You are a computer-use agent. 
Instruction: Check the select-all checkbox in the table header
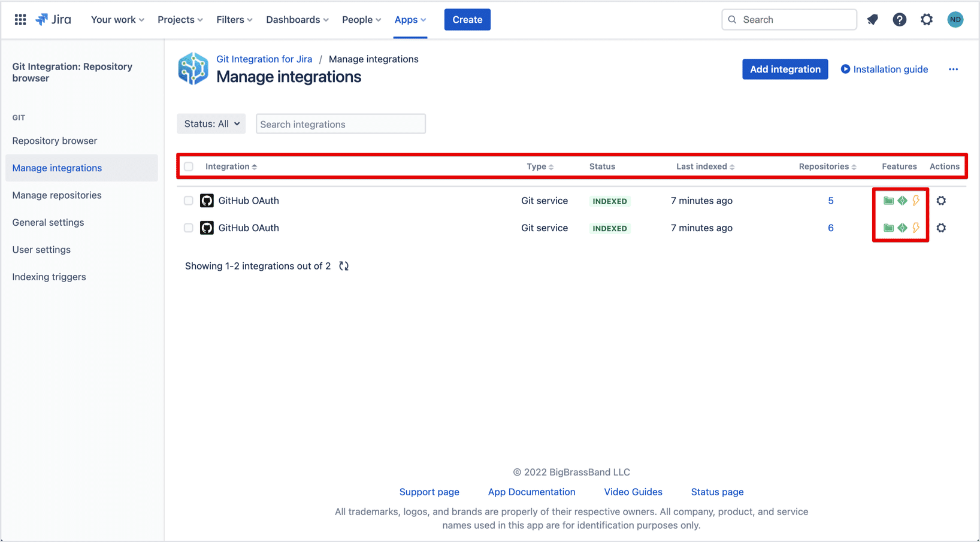[189, 166]
